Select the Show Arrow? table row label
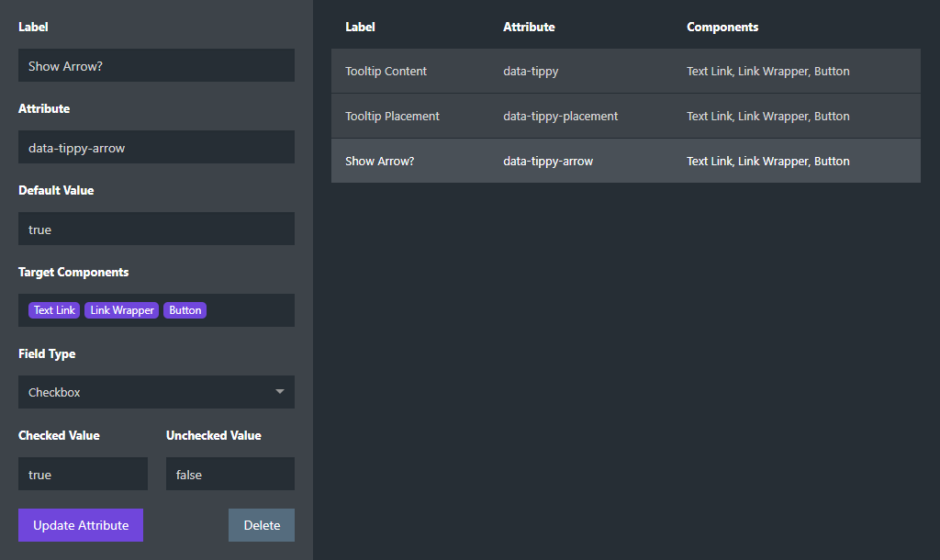Screen dimensions: 940x560 (379, 161)
